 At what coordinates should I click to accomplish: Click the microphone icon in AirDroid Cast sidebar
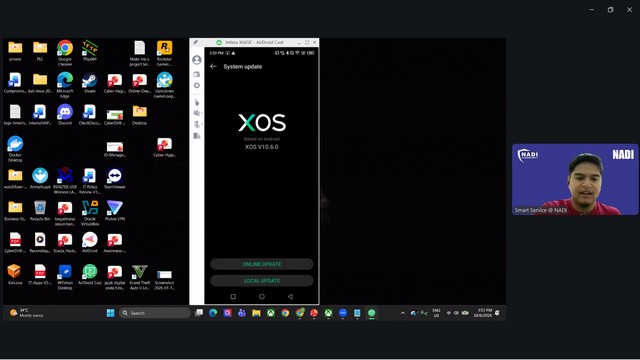point(197,124)
